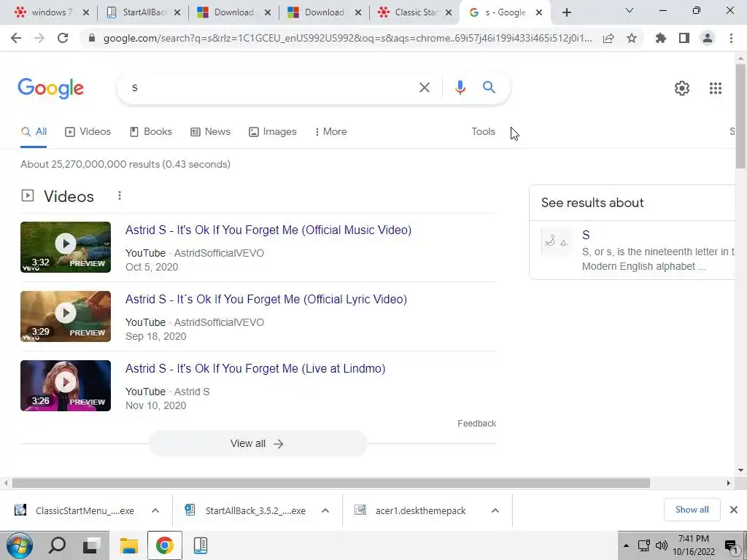Reload the current page
This screenshot has width=747, height=560.
[63, 38]
